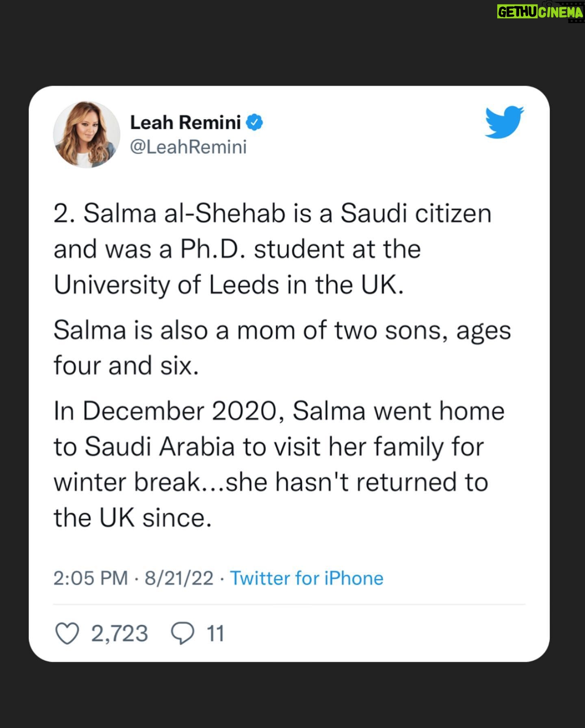585x728 pixels.
Task: Click the Twitter for iPhone link
Action: coord(307,578)
